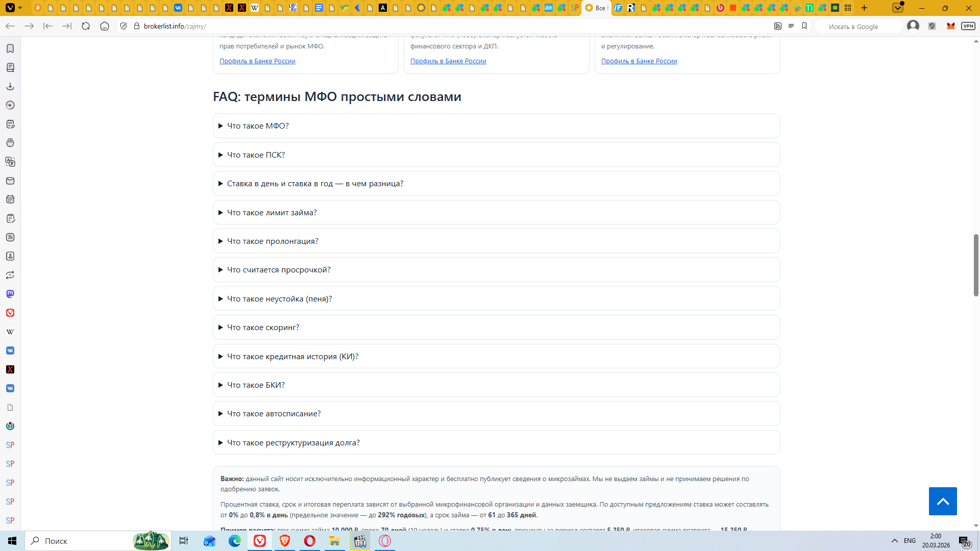
Task: Open third 'Профиль в Банке России' link
Action: (x=639, y=61)
